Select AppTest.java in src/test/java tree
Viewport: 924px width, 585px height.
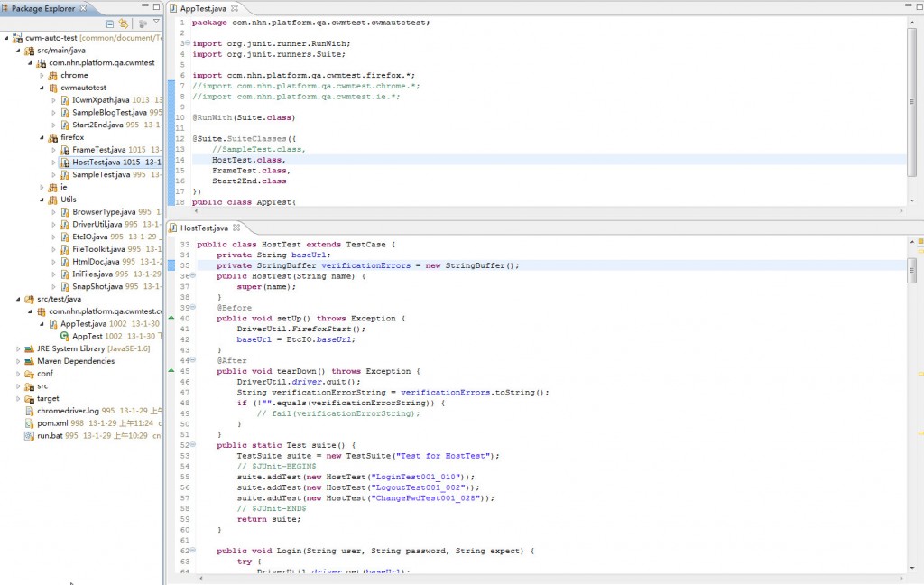tap(84, 324)
